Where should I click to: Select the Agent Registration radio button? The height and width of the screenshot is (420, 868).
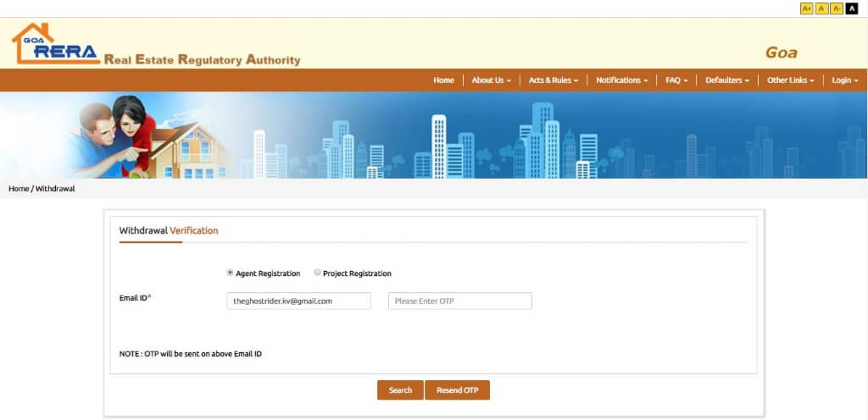(x=231, y=273)
